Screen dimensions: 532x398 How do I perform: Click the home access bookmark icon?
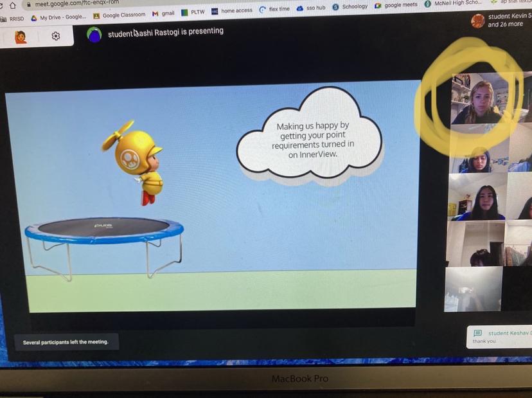215,12
